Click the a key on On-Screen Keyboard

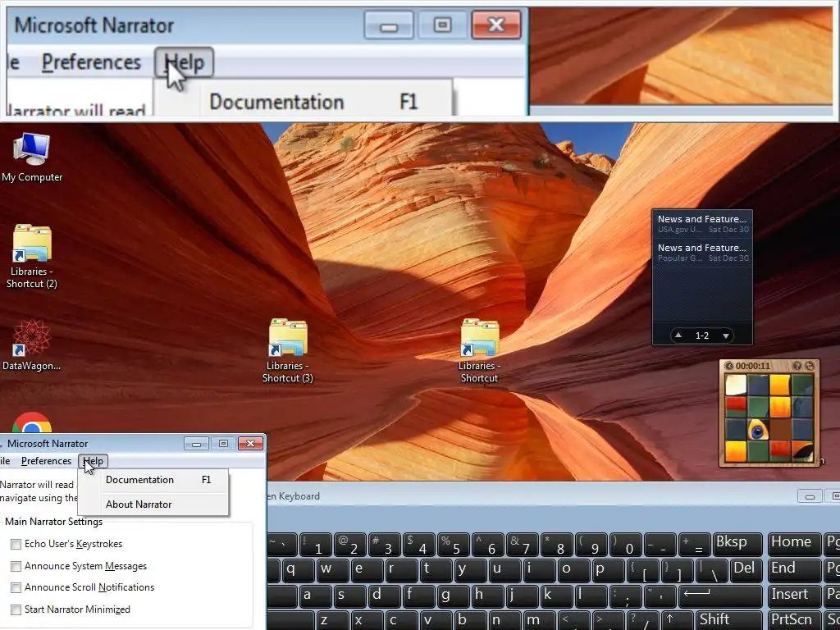(x=314, y=597)
